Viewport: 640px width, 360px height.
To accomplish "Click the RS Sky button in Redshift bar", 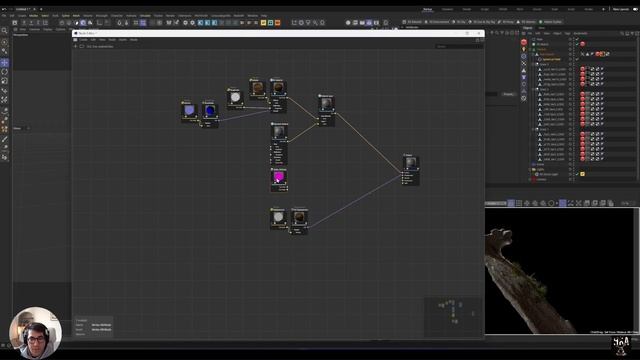I will 460,22.
